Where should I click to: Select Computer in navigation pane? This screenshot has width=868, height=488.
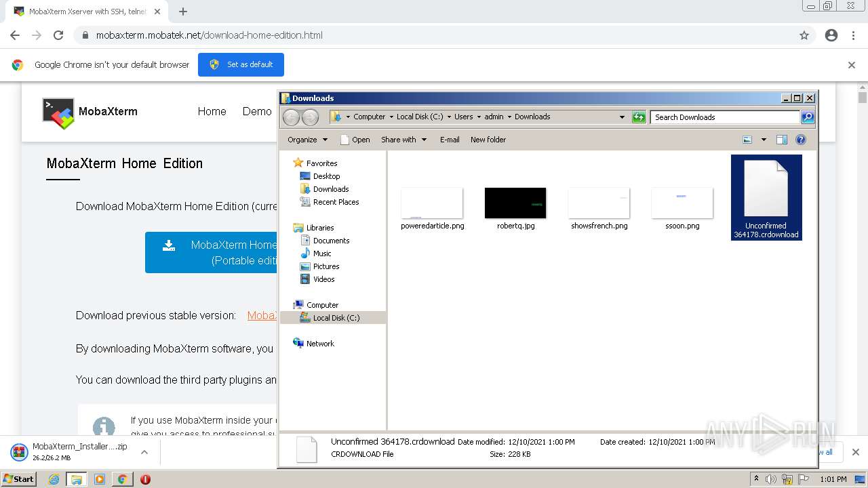[x=322, y=305]
